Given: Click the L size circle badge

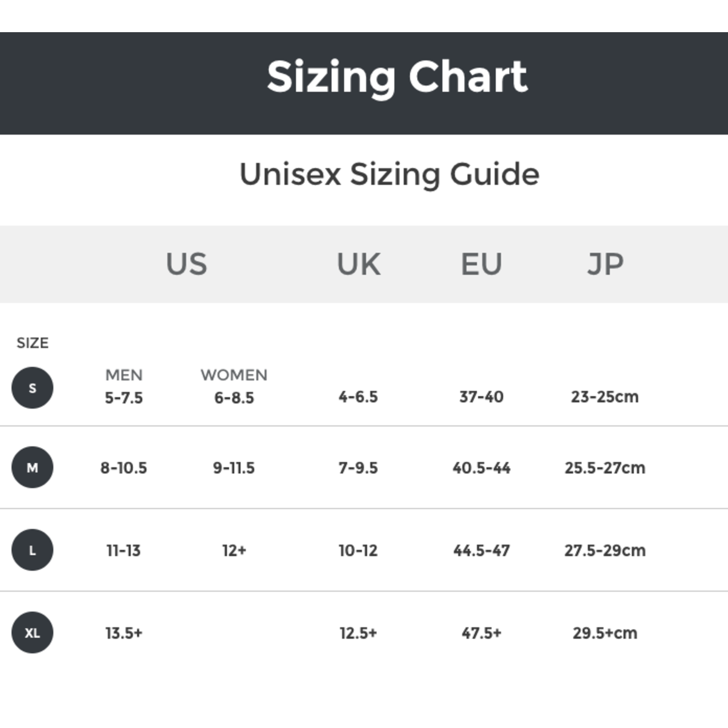Looking at the screenshot, I should point(32,550).
